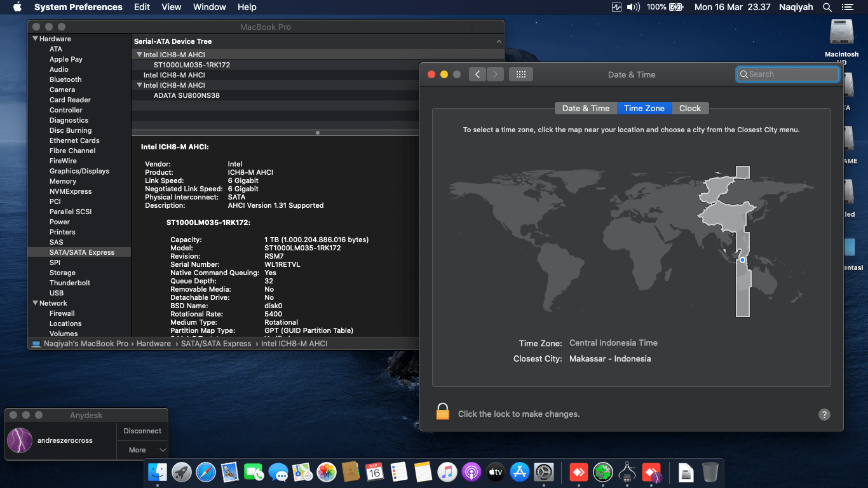Open Photos flower icon in dock

pos(327,472)
